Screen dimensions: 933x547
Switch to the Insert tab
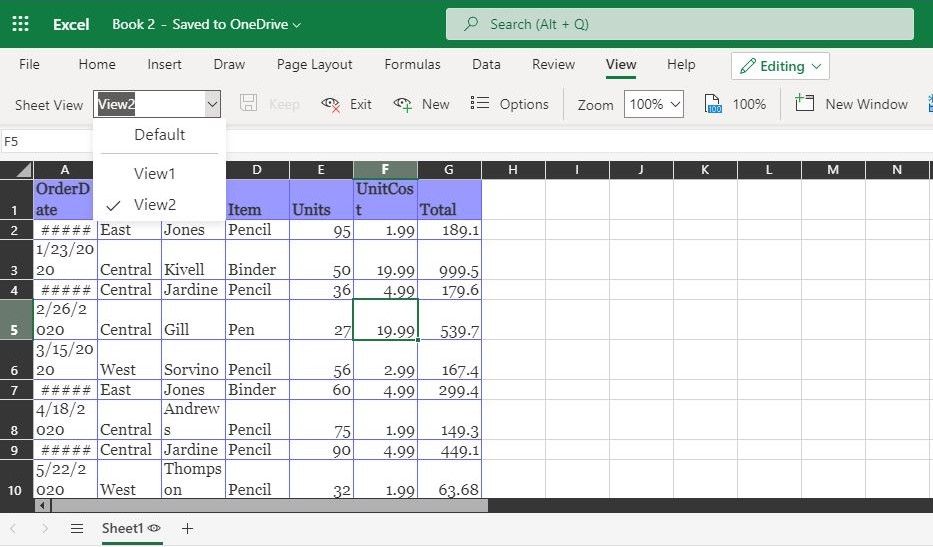click(164, 64)
